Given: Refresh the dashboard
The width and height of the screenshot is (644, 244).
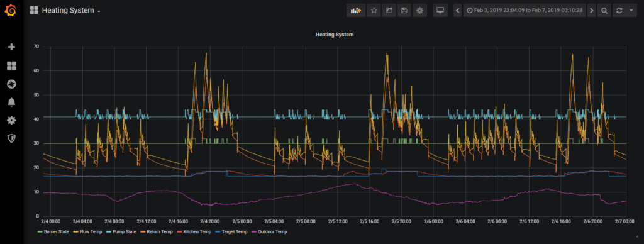Looking at the screenshot, I should pos(619,11).
